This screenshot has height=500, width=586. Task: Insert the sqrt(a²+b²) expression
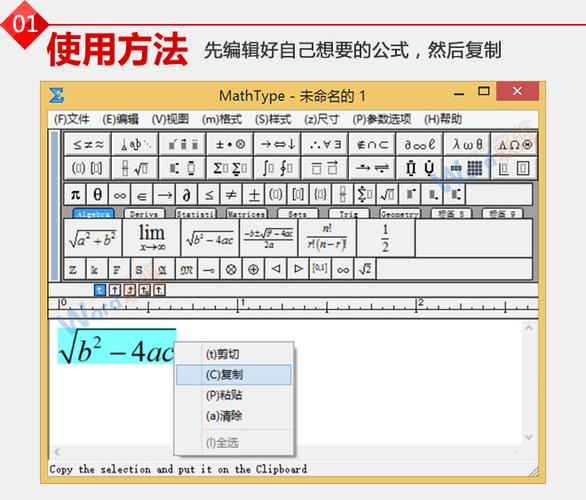coord(93,238)
